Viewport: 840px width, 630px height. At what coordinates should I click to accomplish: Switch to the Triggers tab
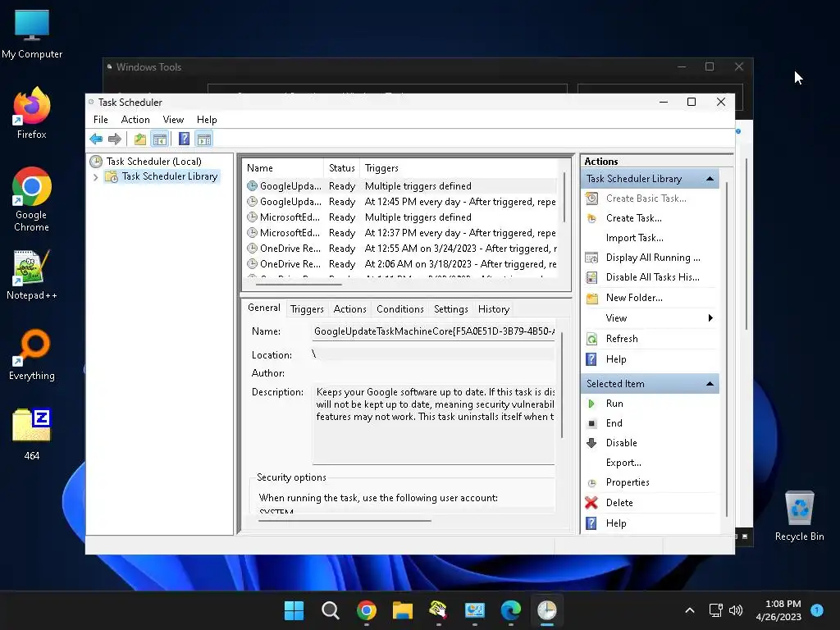307,309
